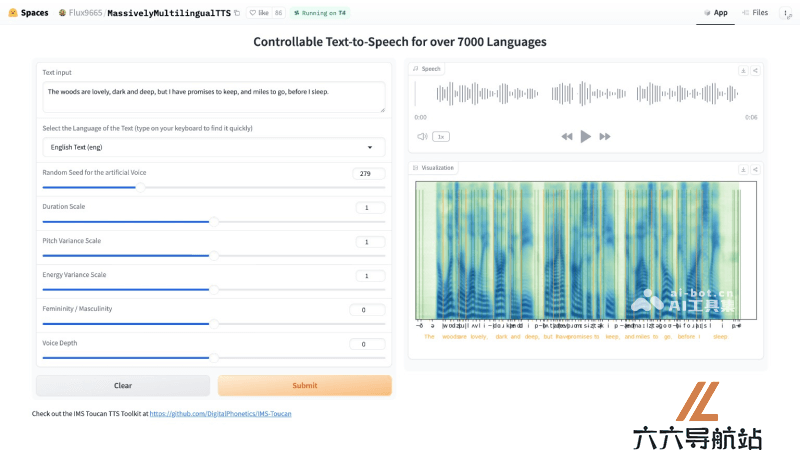The height and width of the screenshot is (450, 800).
Task: Click the Submit button
Action: [305, 386]
